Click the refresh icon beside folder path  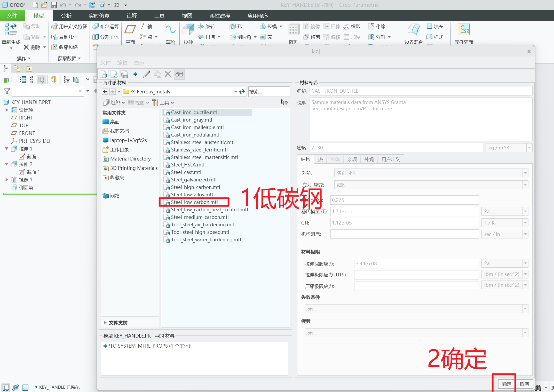click(242, 92)
